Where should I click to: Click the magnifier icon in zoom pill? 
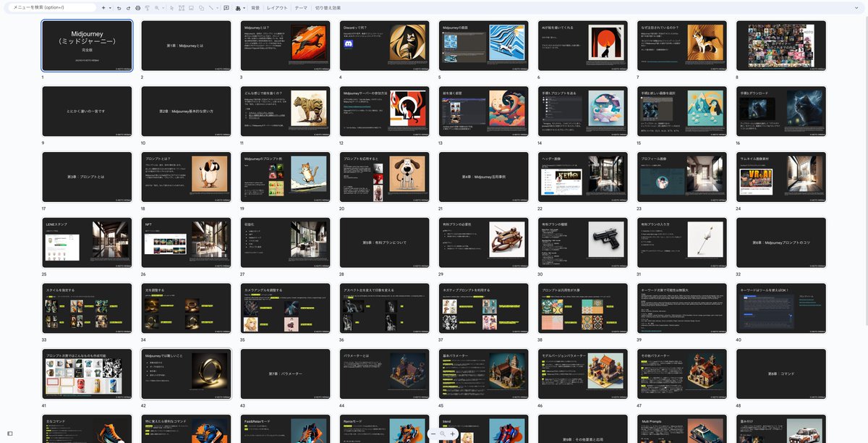[x=443, y=433]
